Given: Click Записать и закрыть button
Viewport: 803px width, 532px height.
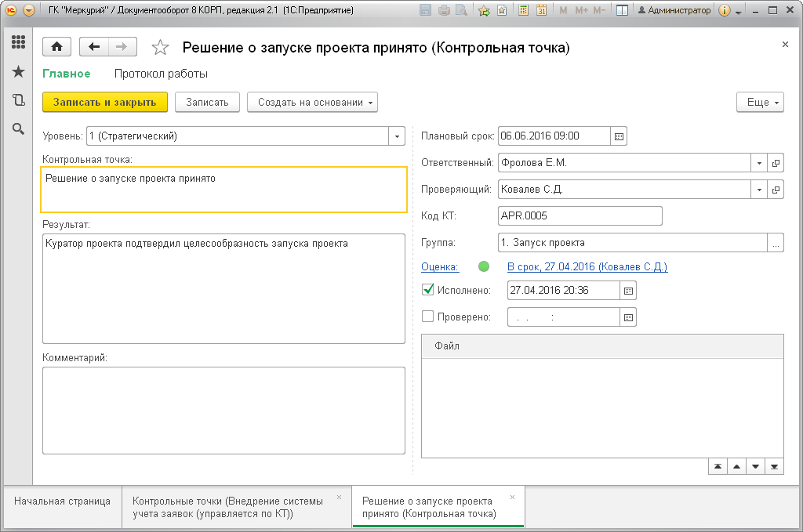Looking at the screenshot, I should tap(105, 103).
